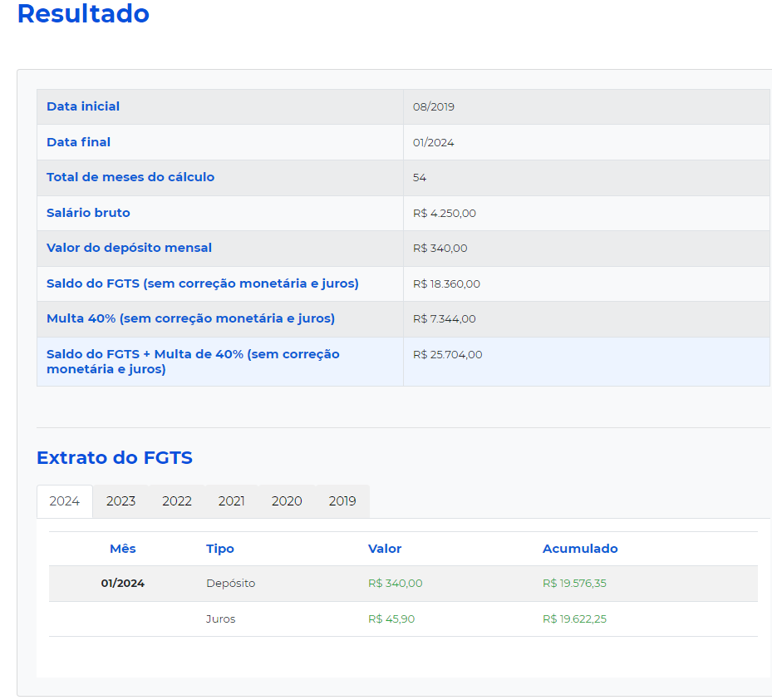
Task: Select the 2020 tab
Action: pyautogui.click(x=286, y=501)
